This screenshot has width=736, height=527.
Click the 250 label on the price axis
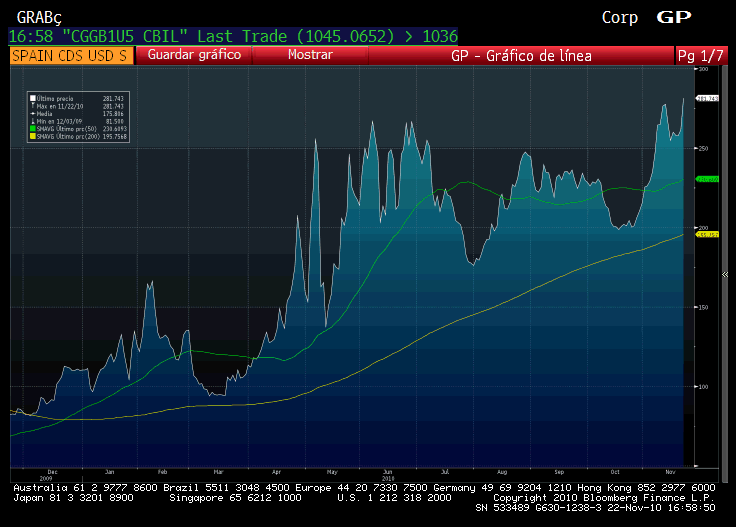703,148
